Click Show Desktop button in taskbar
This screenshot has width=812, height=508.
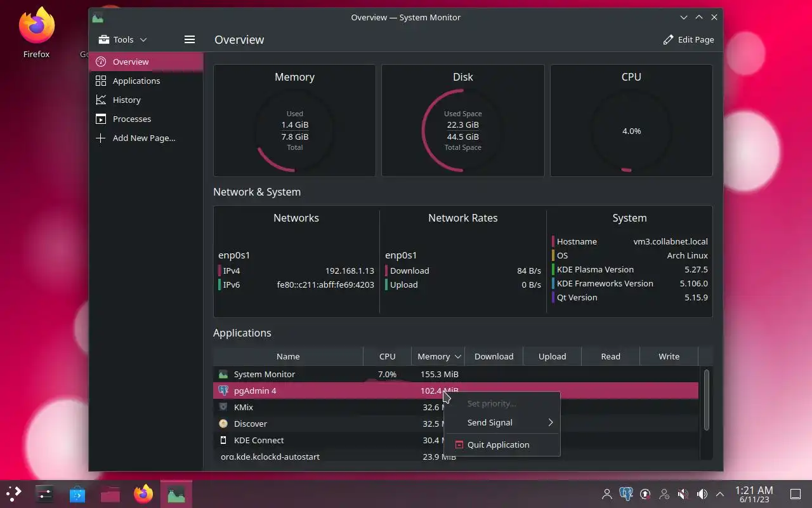796,493
